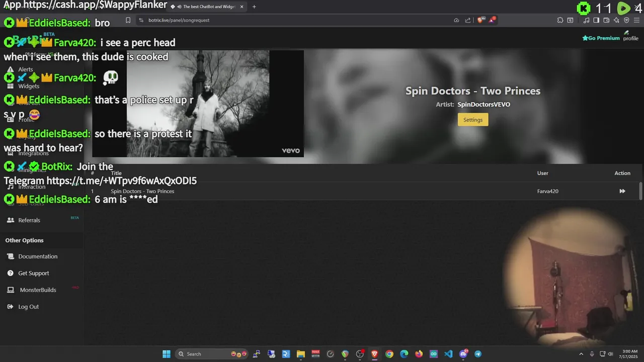Open Alerts in the sidebar

pos(26,69)
